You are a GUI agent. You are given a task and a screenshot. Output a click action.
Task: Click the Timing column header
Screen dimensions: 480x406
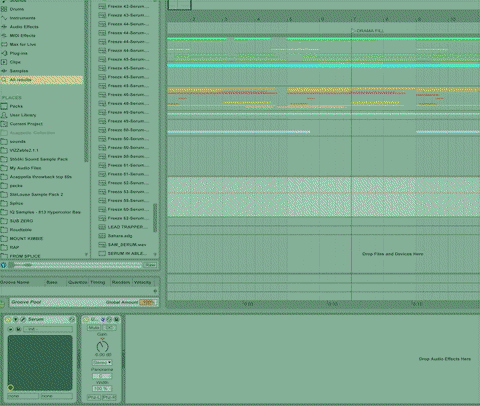(99, 282)
